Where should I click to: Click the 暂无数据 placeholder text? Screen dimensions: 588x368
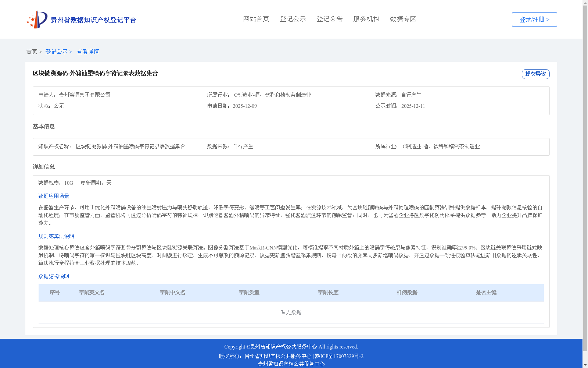pyautogui.click(x=291, y=312)
